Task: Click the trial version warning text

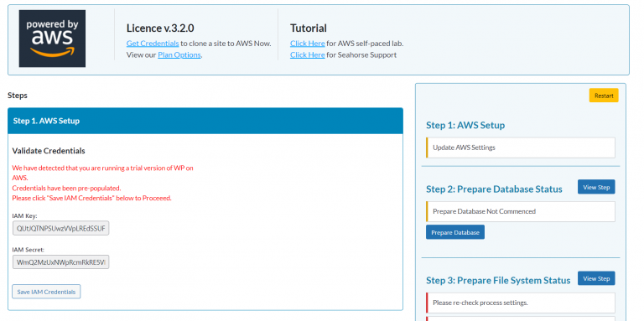Action: (x=102, y=183)
